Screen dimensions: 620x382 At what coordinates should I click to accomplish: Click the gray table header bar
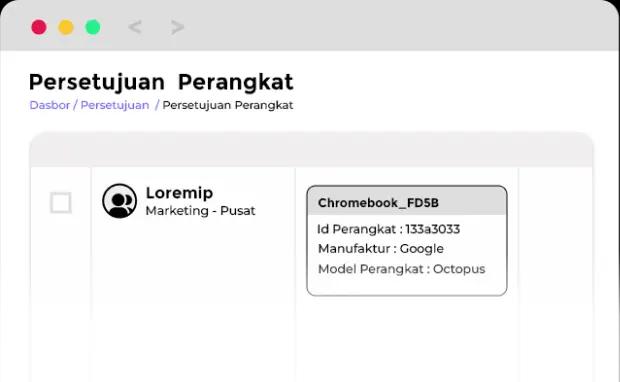311,149
